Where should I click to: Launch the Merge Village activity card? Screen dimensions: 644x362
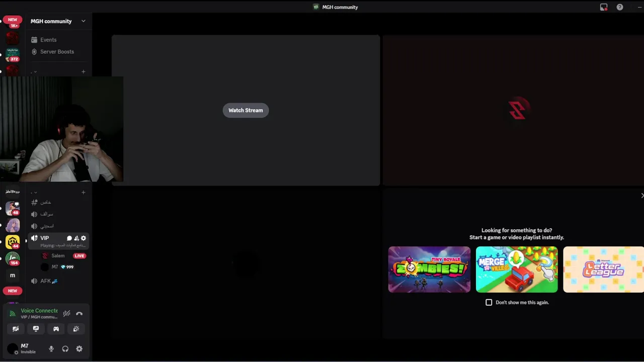pyautogui.click(x=517, y=269)
